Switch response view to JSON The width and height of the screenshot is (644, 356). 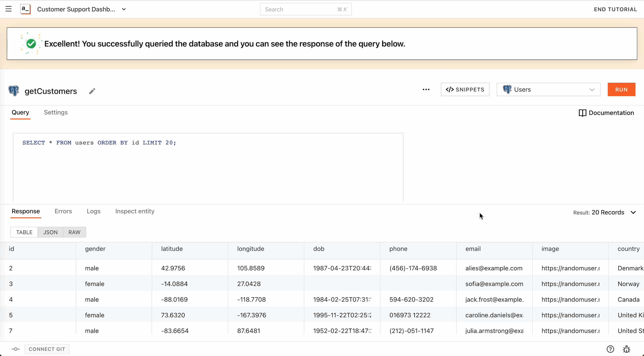tap(50, 232)
